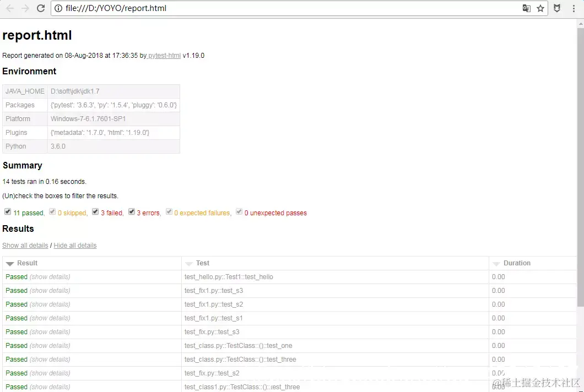Uncheck the 3 failed filter
The width and height of the screenshot is (584, 392).
tap(95, 212)
